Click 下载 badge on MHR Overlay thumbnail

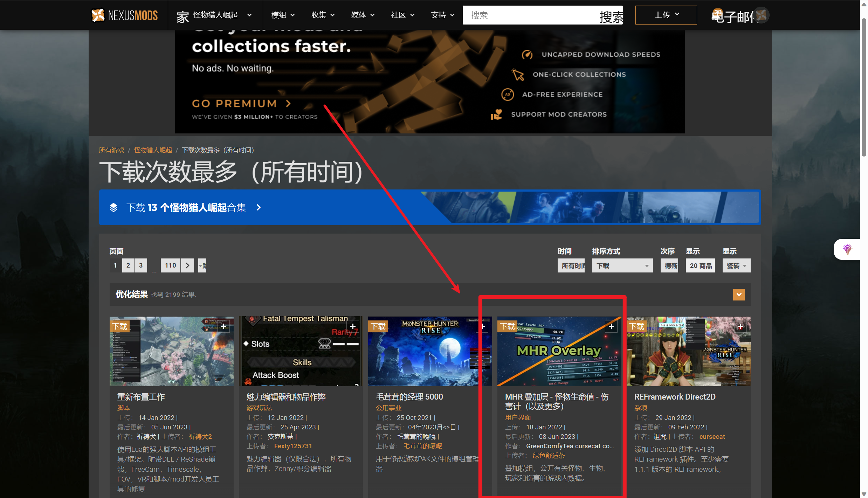click(x=508, y=326)
